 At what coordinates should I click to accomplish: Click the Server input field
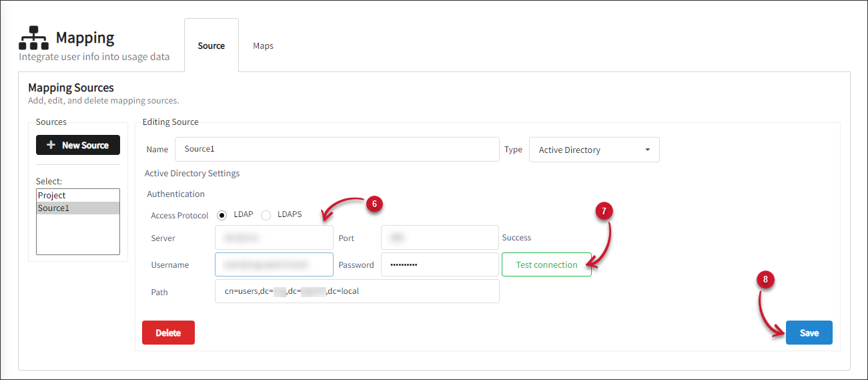(274, 238)
